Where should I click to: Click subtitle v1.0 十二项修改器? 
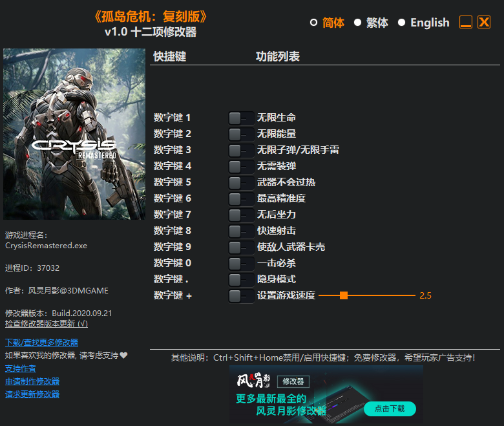pos(151,32)
